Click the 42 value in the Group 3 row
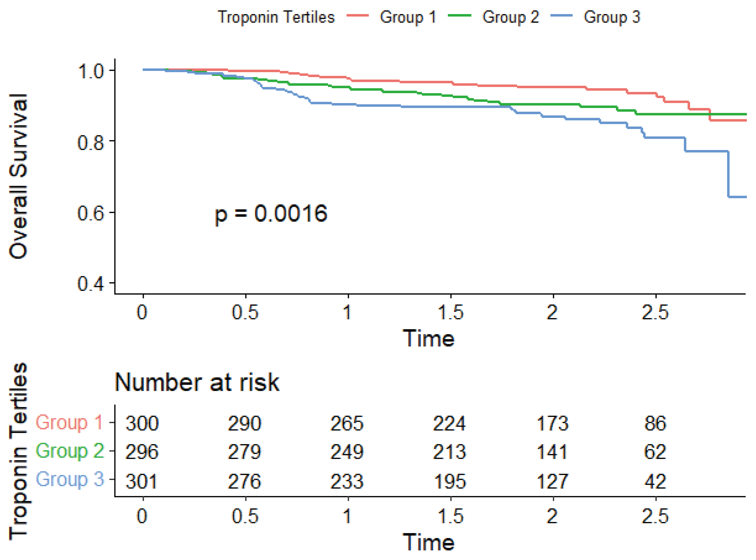756x560 pixels. 655,481
